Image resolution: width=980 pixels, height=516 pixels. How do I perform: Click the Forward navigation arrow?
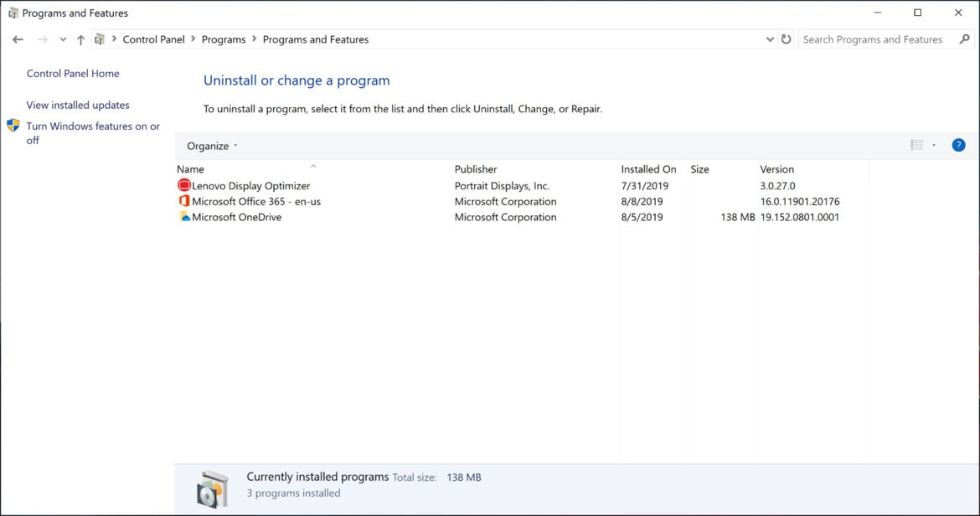click(x=43, y=39)
